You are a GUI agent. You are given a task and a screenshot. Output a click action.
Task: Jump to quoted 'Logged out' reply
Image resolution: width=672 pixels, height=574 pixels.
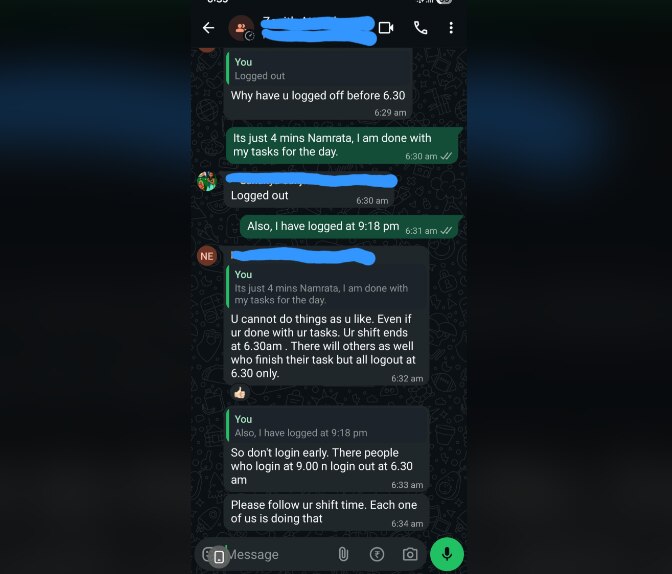point(318,69)
